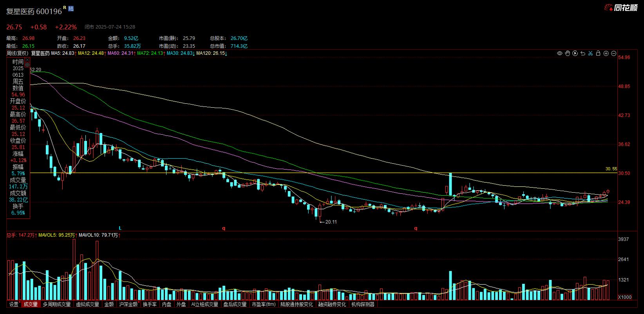Select the blue scissors cut tool
Image resolution: width=644 pixels, height=314 pixels.
[x=590, y=53]
